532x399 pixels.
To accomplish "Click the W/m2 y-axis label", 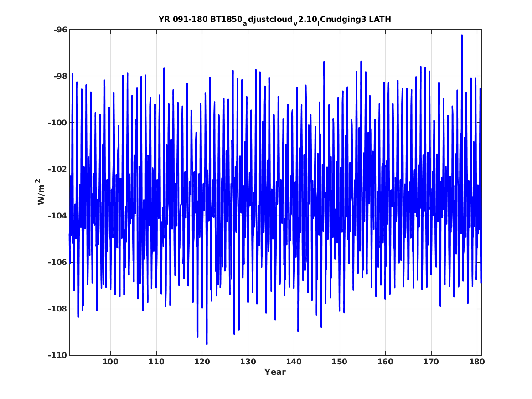I will 41,192.
